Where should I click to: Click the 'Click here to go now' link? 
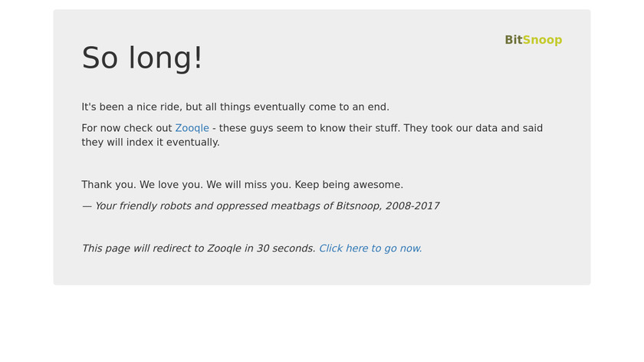point(370,248)
